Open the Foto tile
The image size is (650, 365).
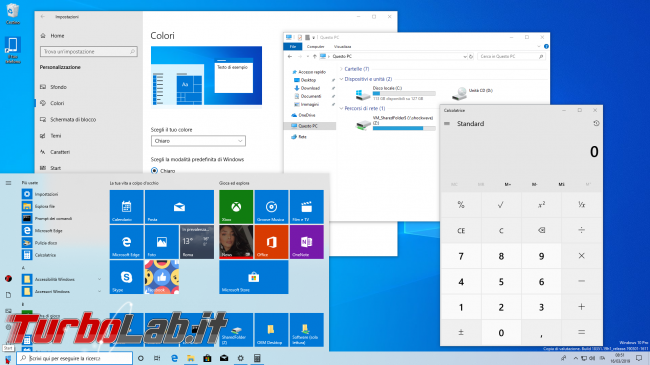(162, 242)
